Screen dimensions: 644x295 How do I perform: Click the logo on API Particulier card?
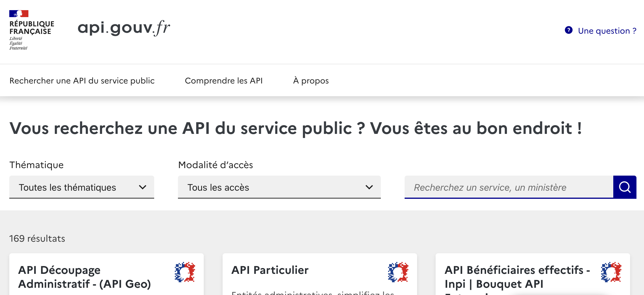(x=398, y=272)
